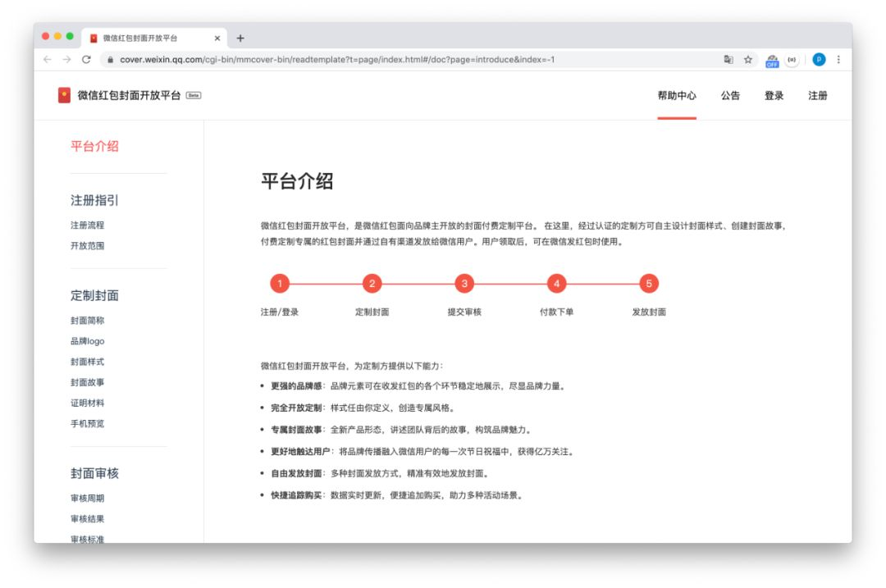Select 平台介绍 in the sidebar

[x=94, y=146]
